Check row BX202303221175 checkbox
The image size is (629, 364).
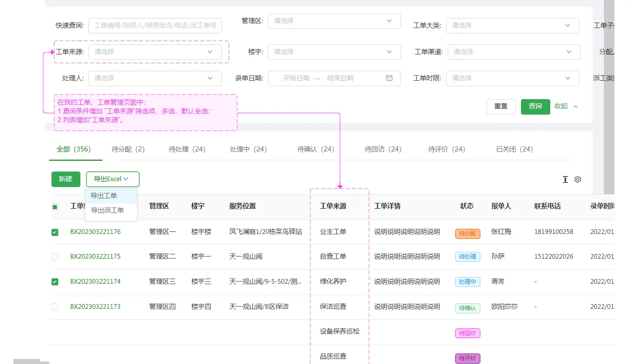(55, 257)
